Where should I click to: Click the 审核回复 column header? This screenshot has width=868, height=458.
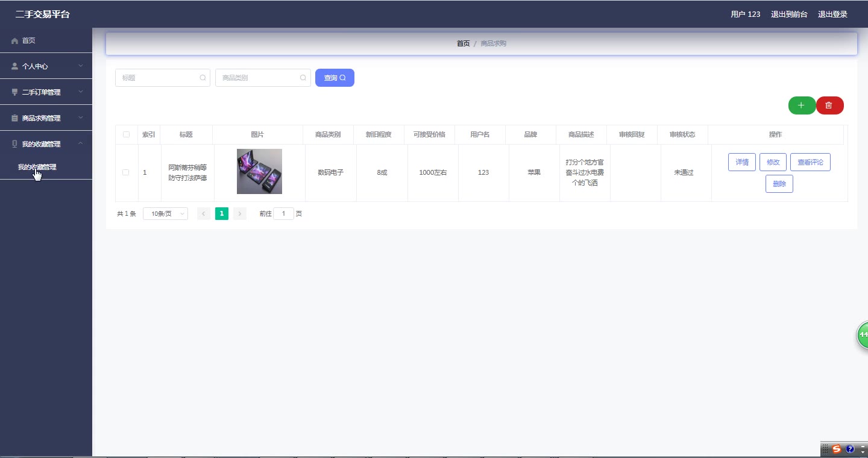632,134
